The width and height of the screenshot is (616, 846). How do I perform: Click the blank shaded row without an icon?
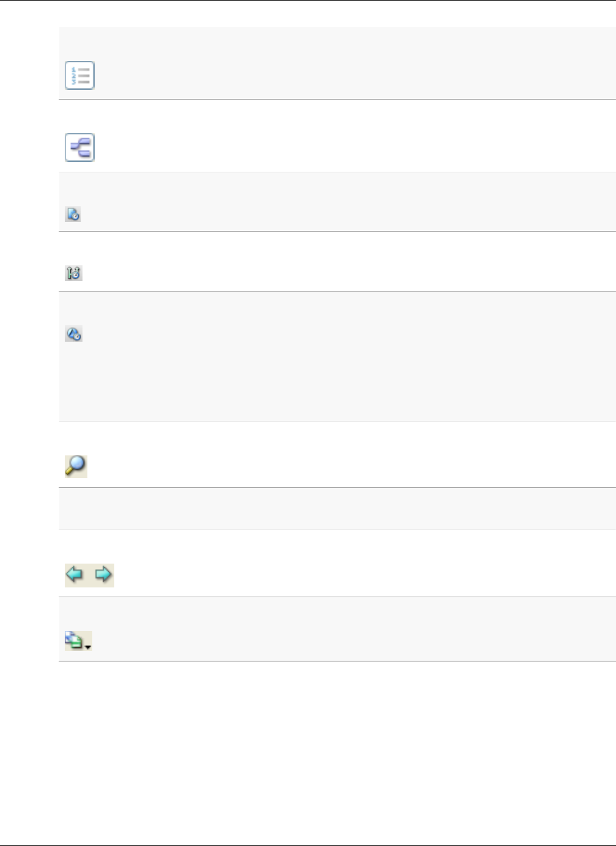coord(337,509)
